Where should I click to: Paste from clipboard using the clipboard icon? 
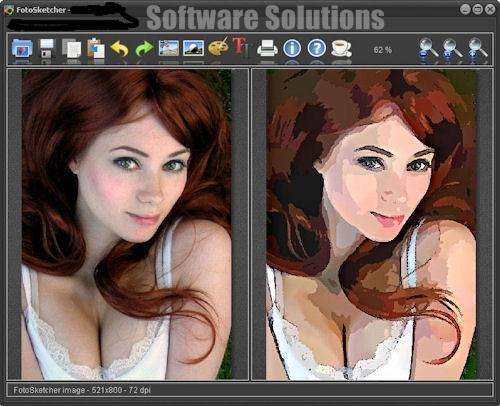tap(96, 48)
